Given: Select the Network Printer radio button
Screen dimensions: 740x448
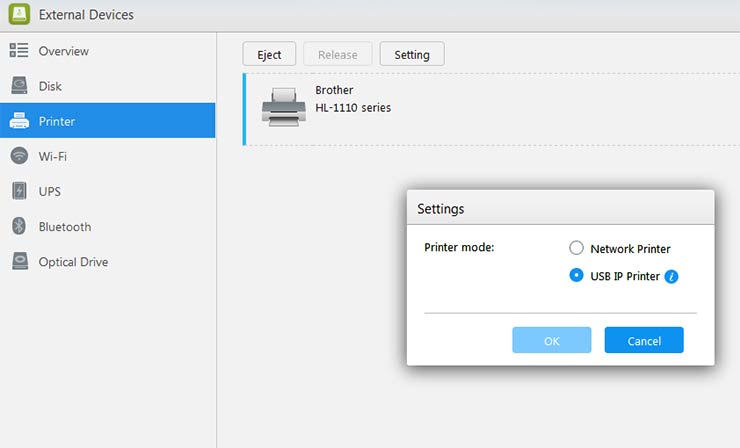Looking at the screenshot, I should coord(576,249).
